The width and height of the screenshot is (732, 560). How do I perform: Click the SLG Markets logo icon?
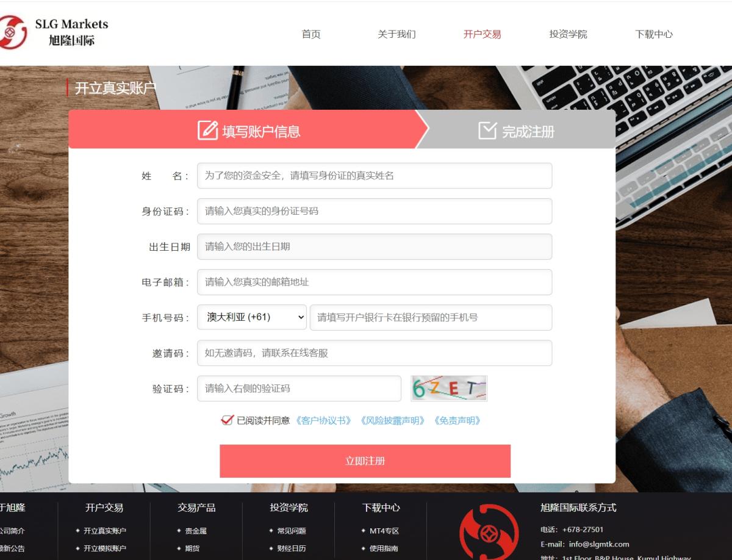click(x=13, y=33)
